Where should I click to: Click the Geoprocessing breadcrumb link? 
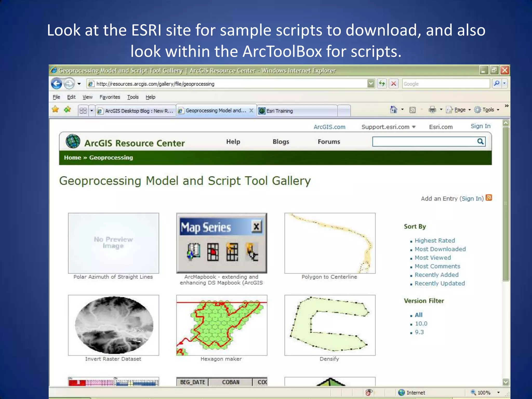(x=111, y=157)
